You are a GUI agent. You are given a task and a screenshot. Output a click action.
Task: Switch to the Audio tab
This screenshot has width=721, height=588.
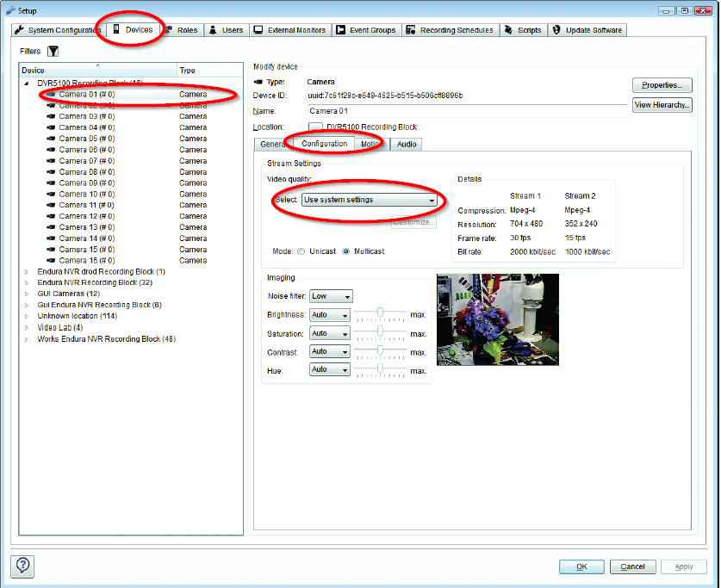pos(406,144)
